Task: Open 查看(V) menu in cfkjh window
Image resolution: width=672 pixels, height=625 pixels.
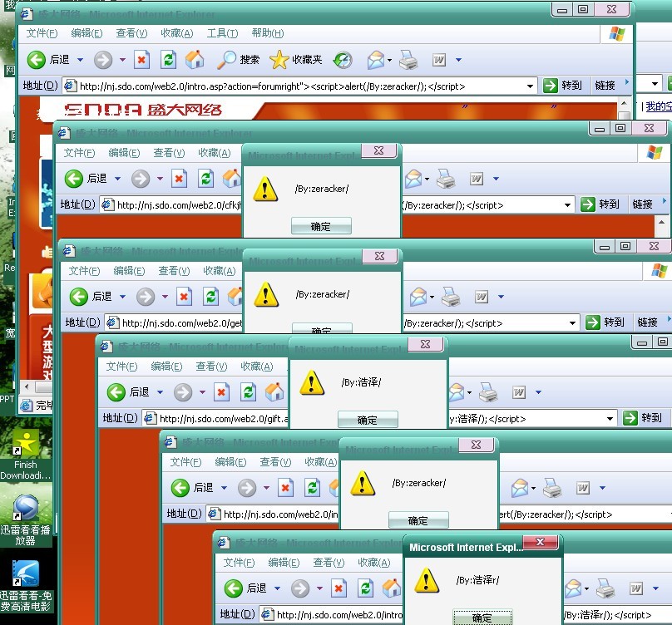Action: point(169,153)
